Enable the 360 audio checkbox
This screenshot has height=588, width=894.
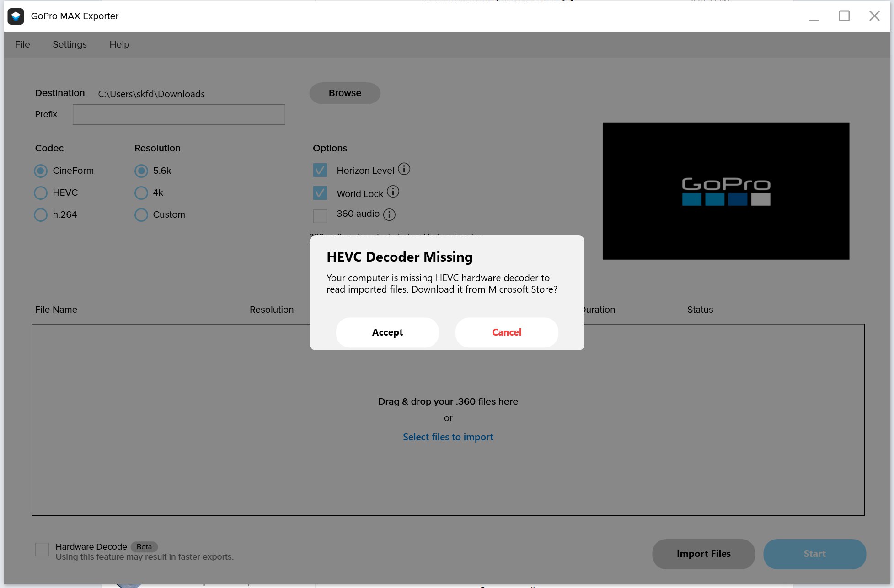(x=320, y=215)
